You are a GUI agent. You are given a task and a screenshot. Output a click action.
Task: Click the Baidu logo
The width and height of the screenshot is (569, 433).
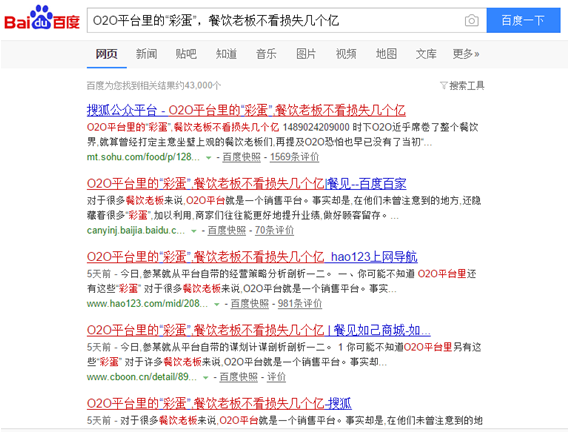click(42, 18)
